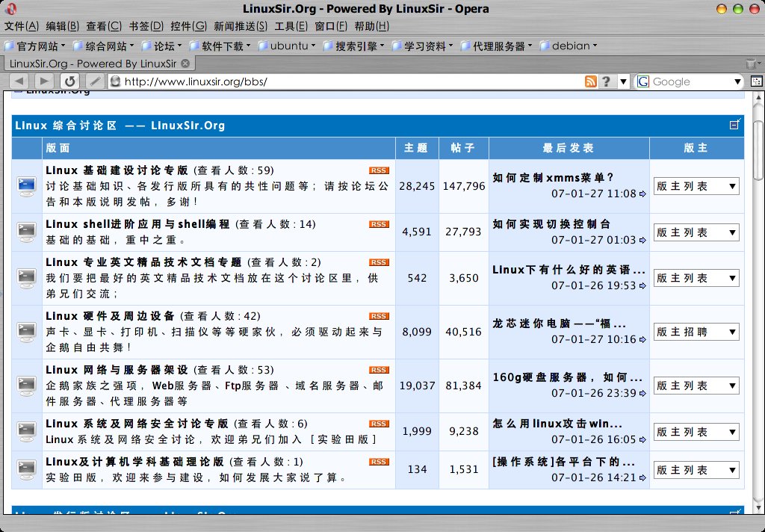765x532 pixels.
Task: Open the Linux 硬件及周边设备 forum link
Action: coord(110,316)
